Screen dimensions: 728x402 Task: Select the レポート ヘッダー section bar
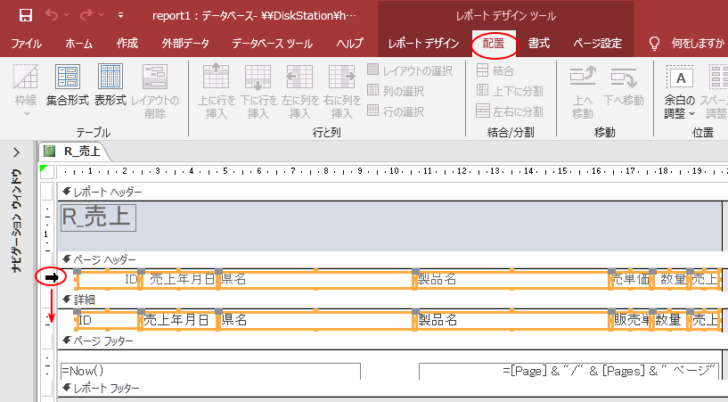click(390, 192)
